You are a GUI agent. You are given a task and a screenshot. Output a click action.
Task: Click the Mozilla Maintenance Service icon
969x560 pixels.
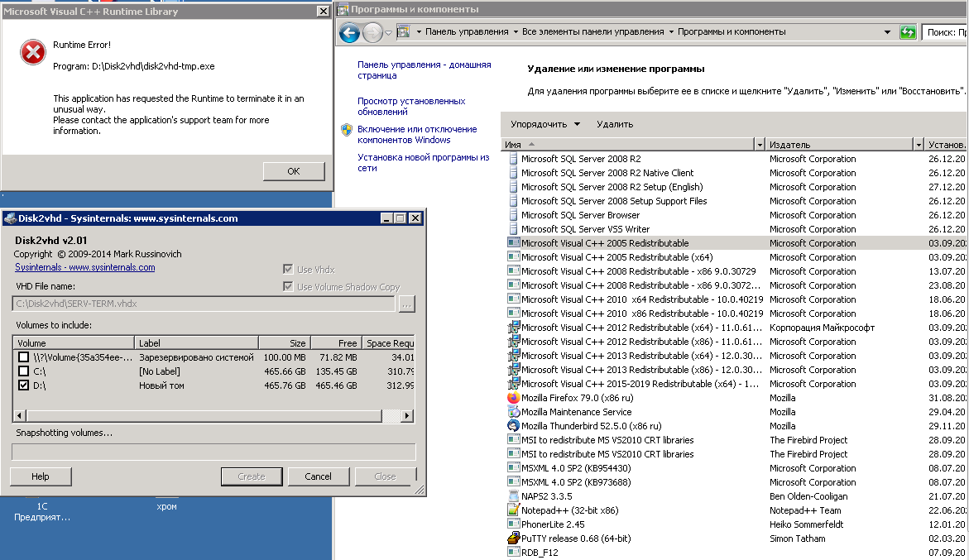click(x=513, y=412)
